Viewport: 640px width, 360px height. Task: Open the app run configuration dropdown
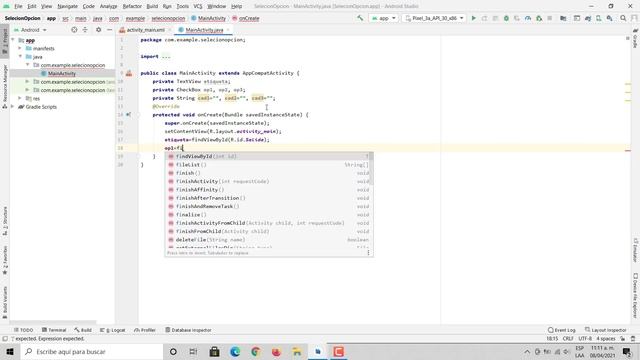(x=383, y=18)
